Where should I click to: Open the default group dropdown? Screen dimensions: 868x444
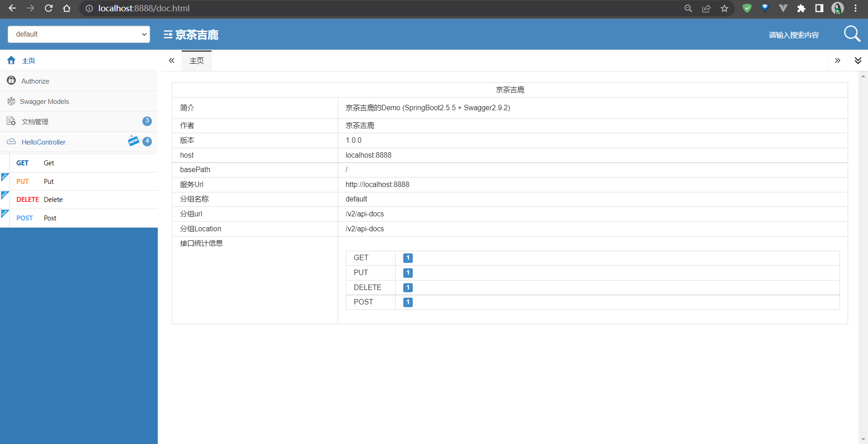(x=79, y=34)
